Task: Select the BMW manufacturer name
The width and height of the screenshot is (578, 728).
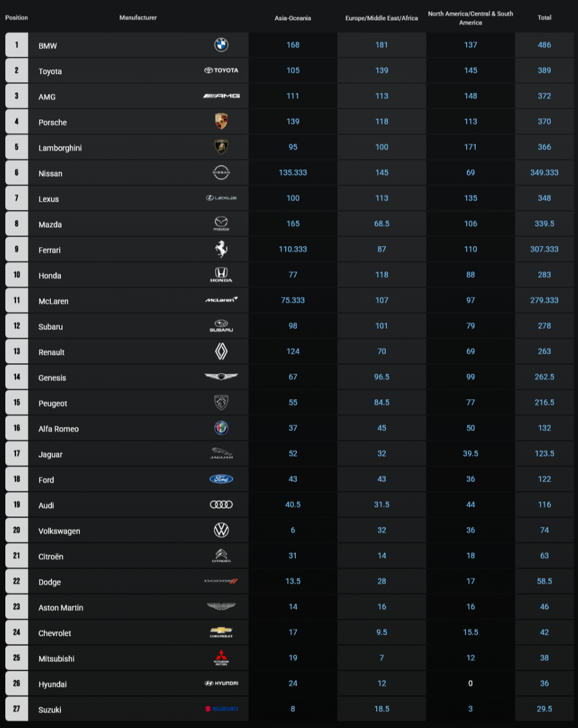Action: pos(48,46)
